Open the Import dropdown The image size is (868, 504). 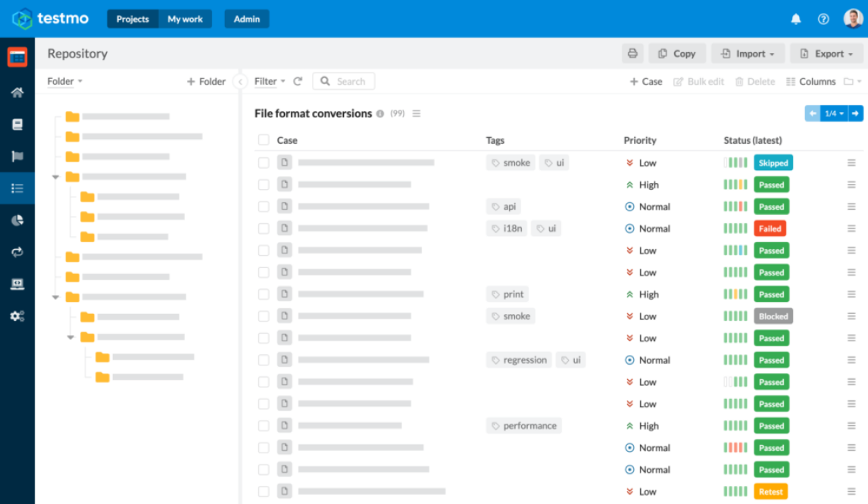click(747, 53)
